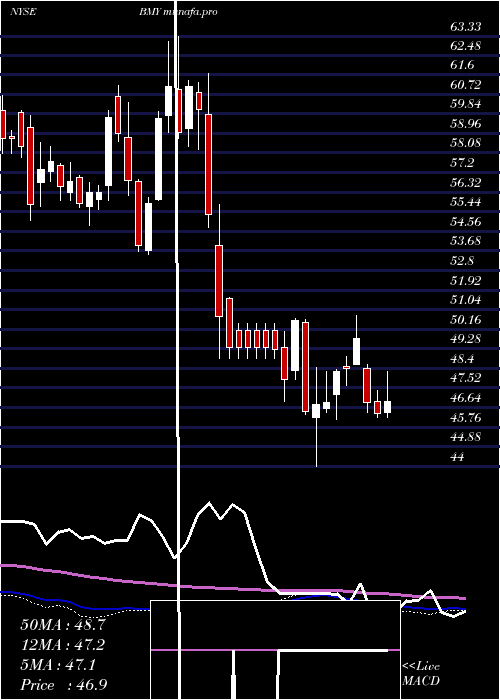
Task: Click the 45.76 price axis label
Action: tap(466, 417)
